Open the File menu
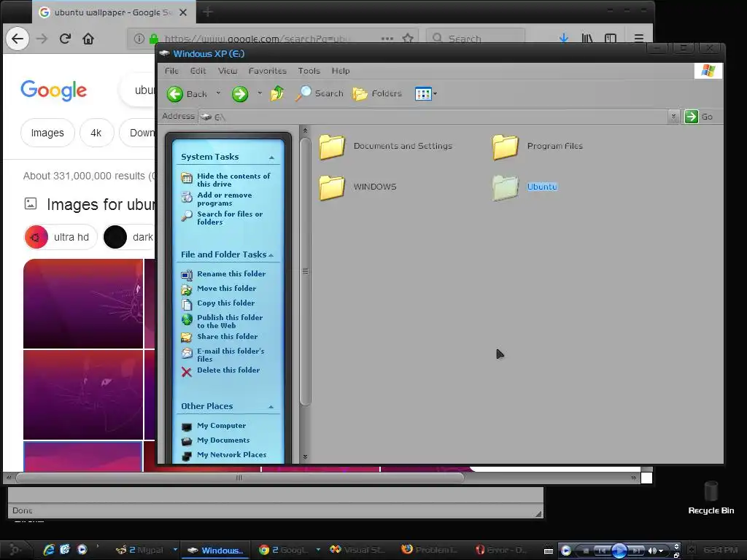 (x=171, y=71)
